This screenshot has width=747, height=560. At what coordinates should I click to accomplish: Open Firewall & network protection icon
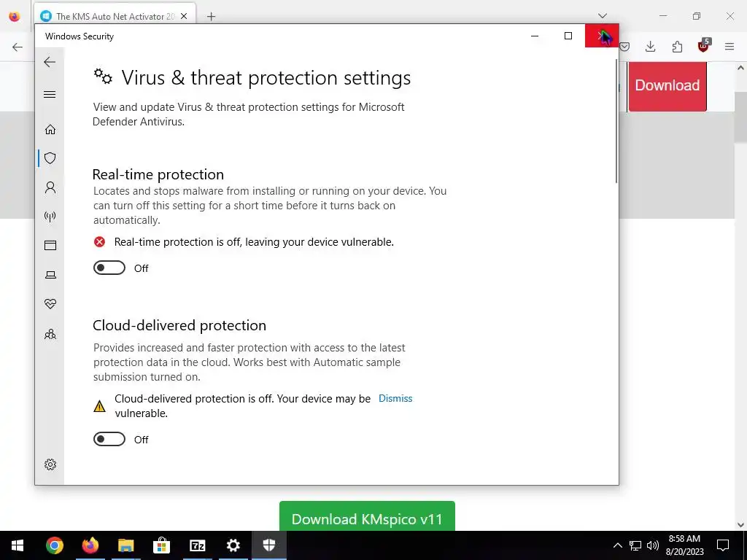50,217
